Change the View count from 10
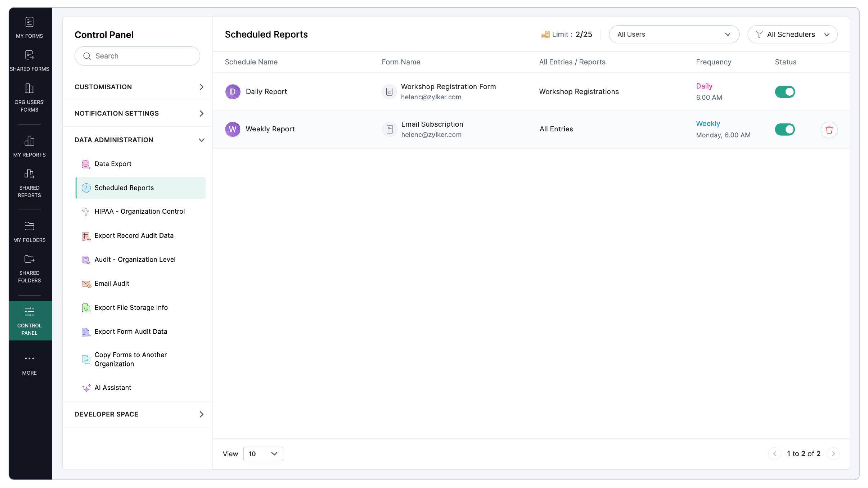 (262, 454)
